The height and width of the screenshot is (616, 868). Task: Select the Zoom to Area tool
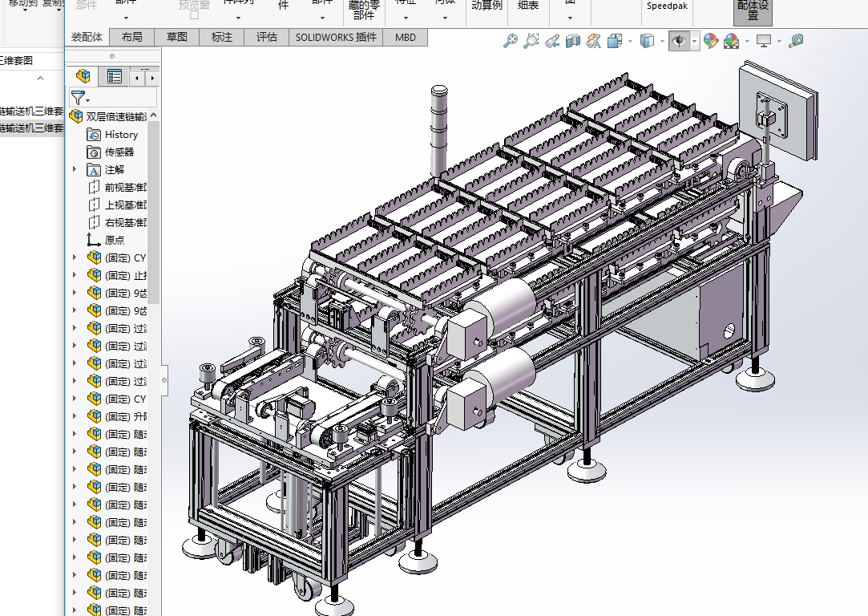(531, 41)
